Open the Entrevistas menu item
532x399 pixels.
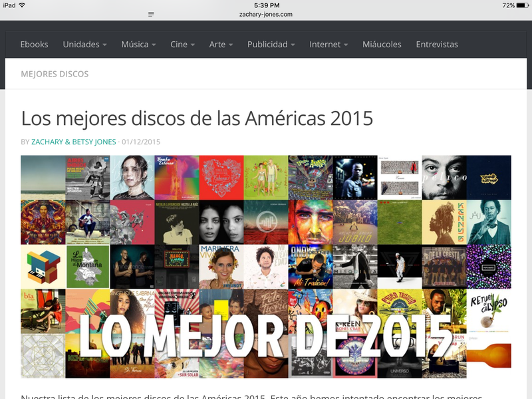tap(437, 45)
